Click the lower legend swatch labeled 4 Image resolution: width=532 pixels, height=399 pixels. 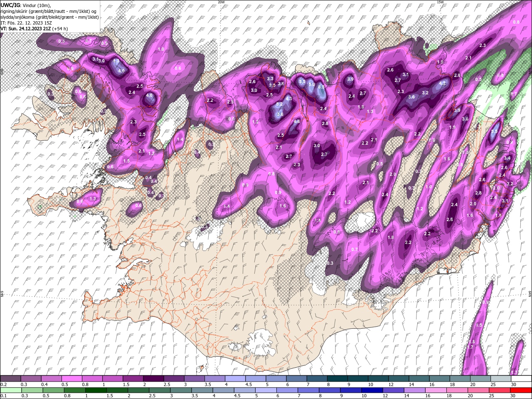click(223, 390)
